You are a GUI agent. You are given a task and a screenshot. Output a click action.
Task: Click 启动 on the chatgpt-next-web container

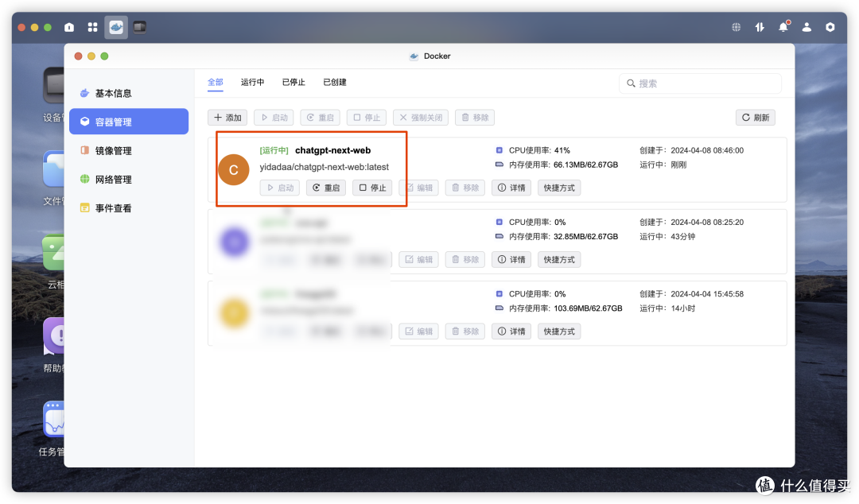click(x=280, y=188)
